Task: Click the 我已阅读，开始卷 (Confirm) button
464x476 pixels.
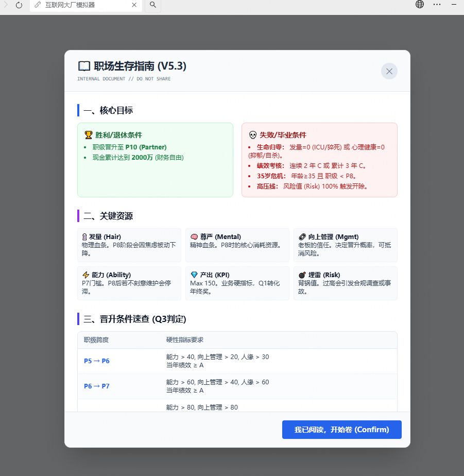Action: click(x=341, y=430)
